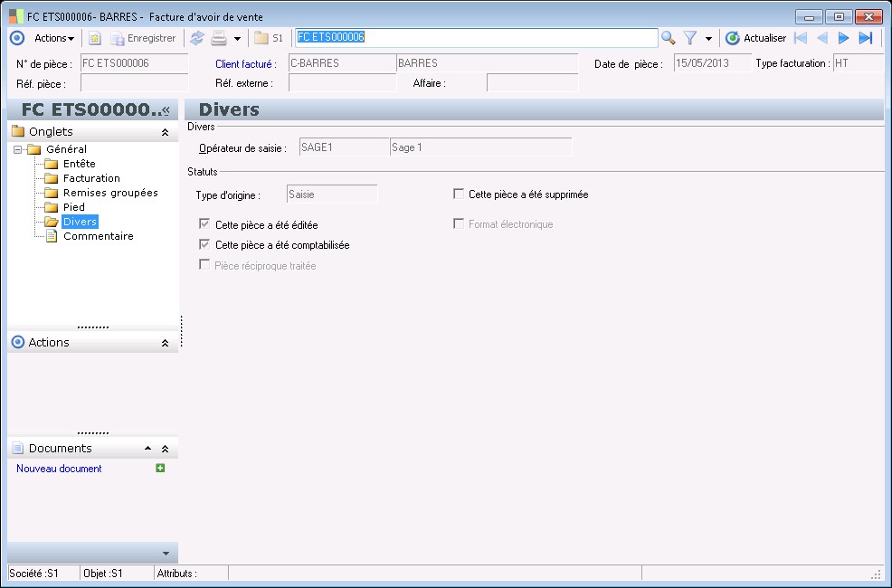This screenshot has height=588, width=892.
Task: Click the filter funnel icon
Action: (x=690, y=38)
